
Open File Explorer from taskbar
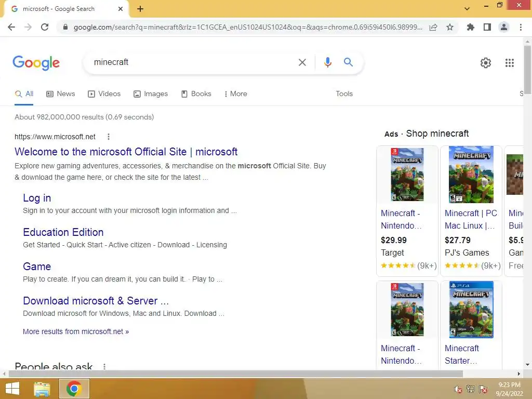click(x=42, y=389)
